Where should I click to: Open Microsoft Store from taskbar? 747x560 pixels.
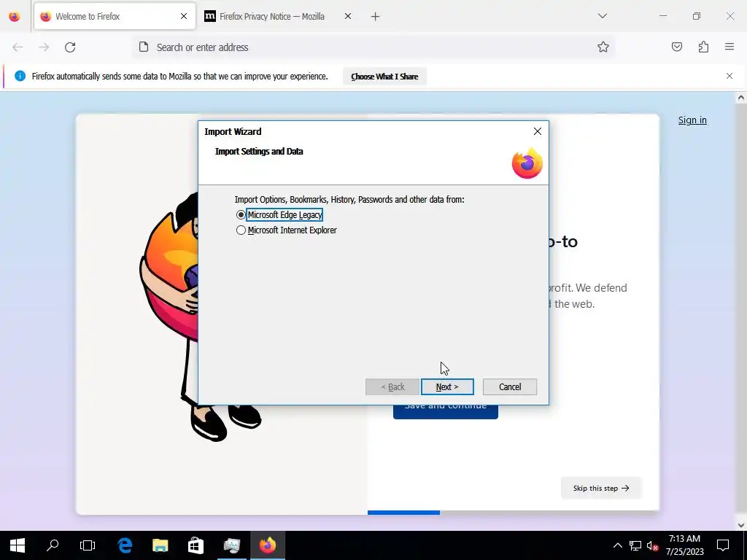tap(196, 545)
